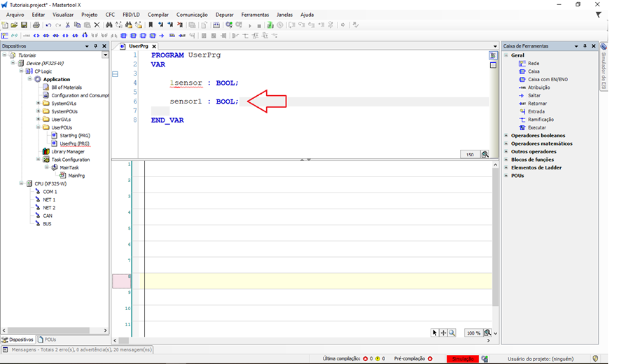
Task: Expand the Operadores booleanos category
Action: click(x=506, y=136)
